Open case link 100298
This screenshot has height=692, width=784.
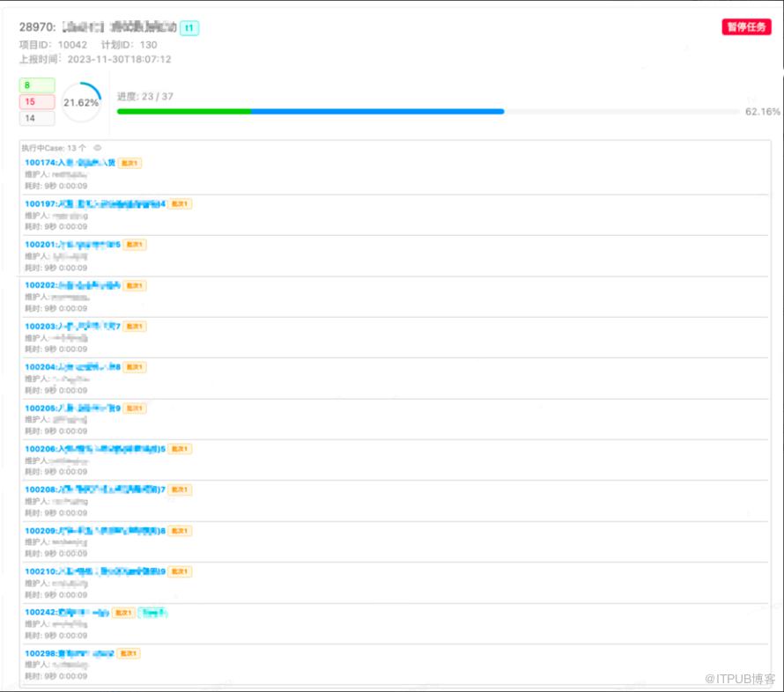tap(70, 653)
